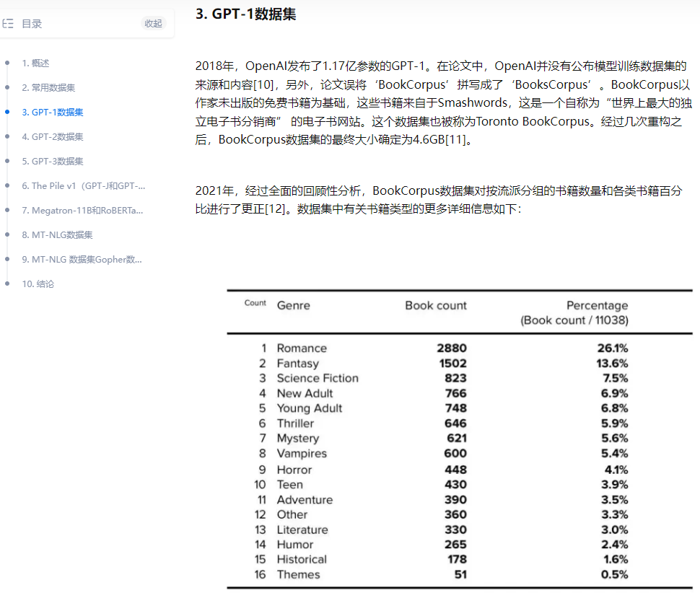Screen dimensions: 700x593
Task: Click book count value 748
Action: (x=455, y=408)
